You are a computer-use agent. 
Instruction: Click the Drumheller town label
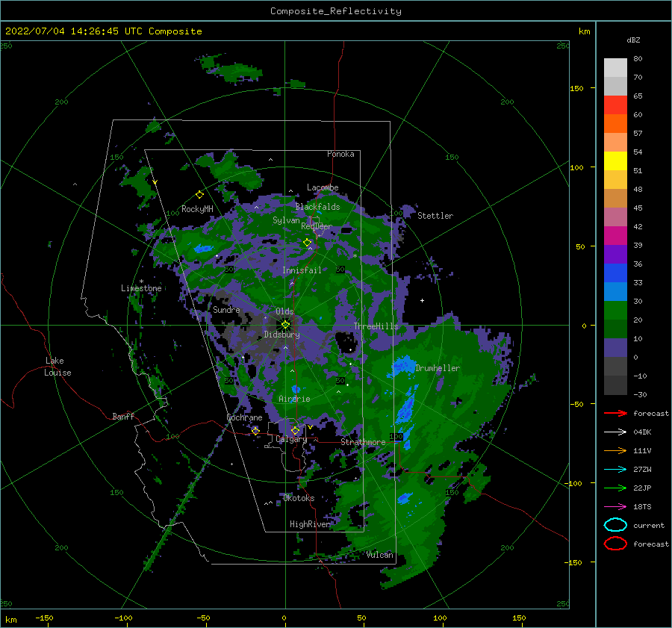(438, 368)
